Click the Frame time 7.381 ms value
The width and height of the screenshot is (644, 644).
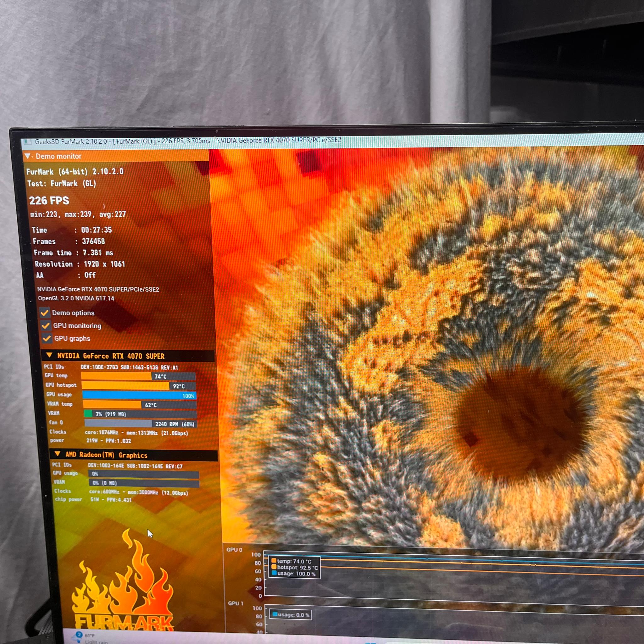98,253
